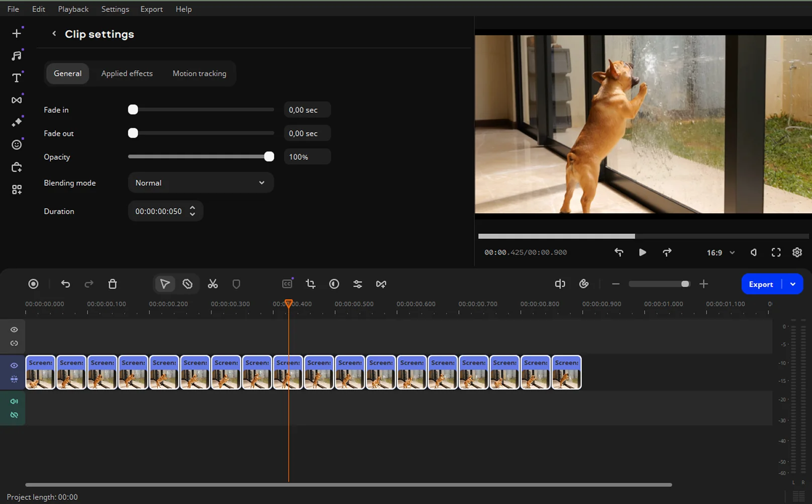Image resolution: width=812 pixels, height=504 pixels.
Task: Click the scissors split clip tool
Action: 213,284
